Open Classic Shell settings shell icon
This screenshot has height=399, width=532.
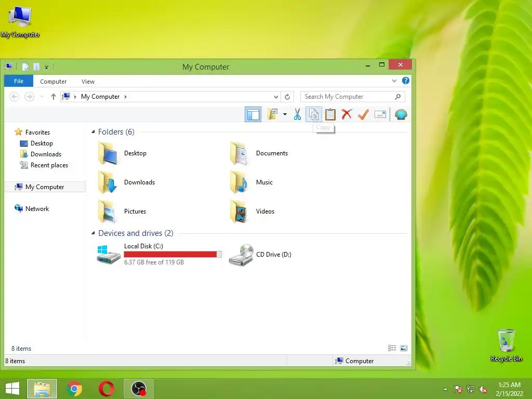click(x=401, y=114)
